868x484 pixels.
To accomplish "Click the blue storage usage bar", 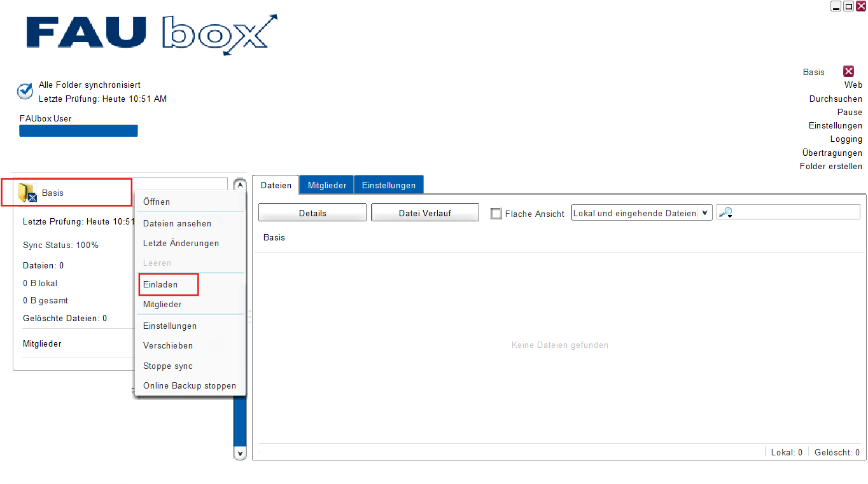I will pyautogui.click(x=78, y=131).
